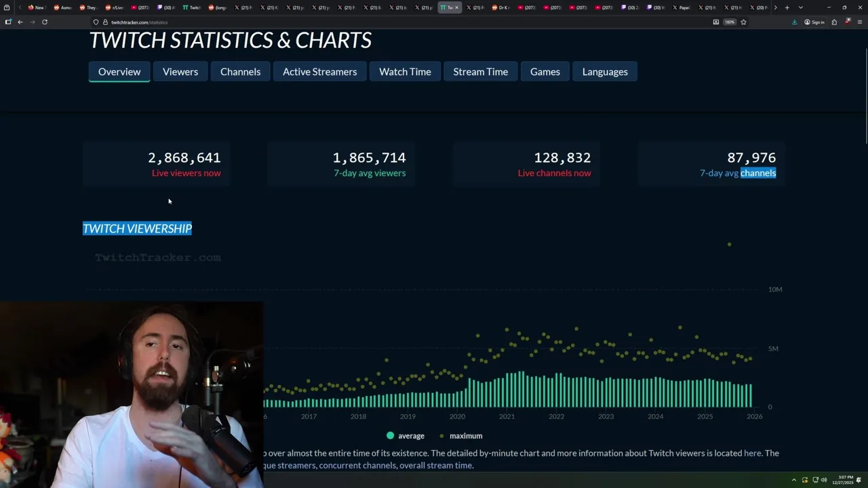The height and width of the screenshot is (488, 868).
Task: Follow the 'here' link about Twitch viewers
Action: 752,453
